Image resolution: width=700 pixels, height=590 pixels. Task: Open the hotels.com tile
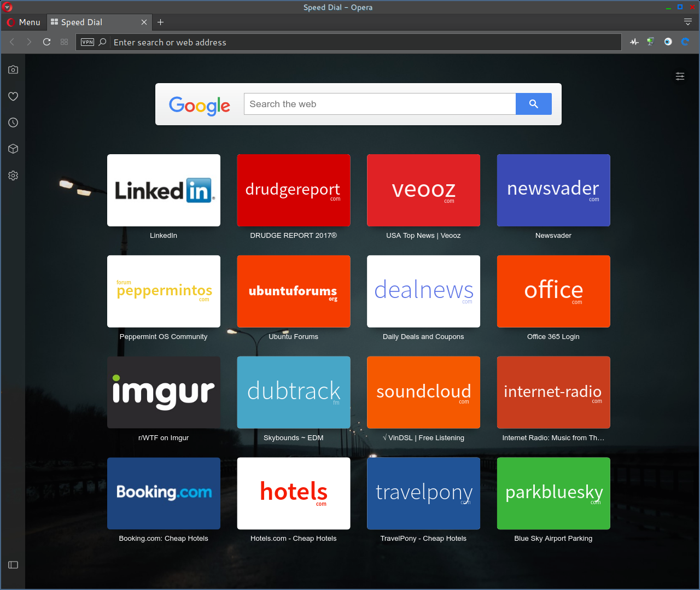(x=294, y=493)
